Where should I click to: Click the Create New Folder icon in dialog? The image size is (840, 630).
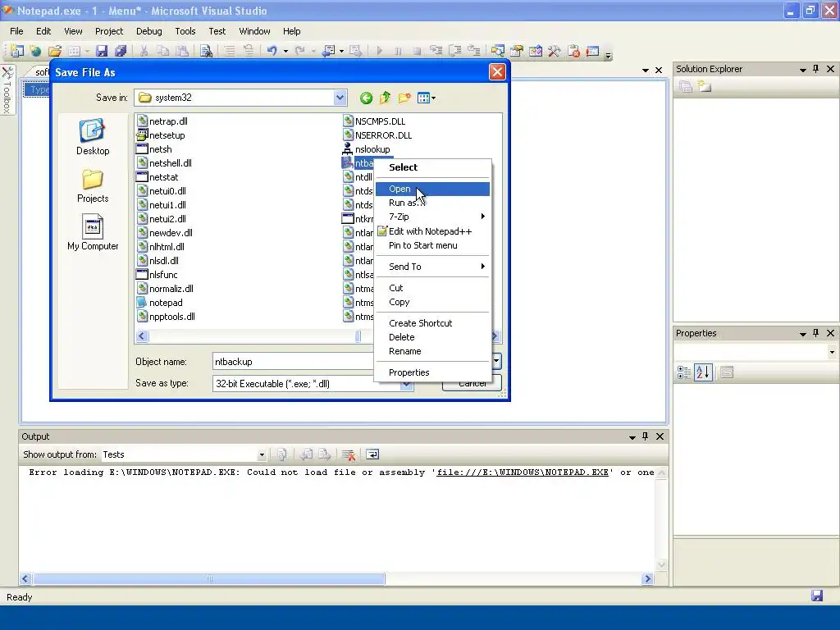(x=404, y=98)
